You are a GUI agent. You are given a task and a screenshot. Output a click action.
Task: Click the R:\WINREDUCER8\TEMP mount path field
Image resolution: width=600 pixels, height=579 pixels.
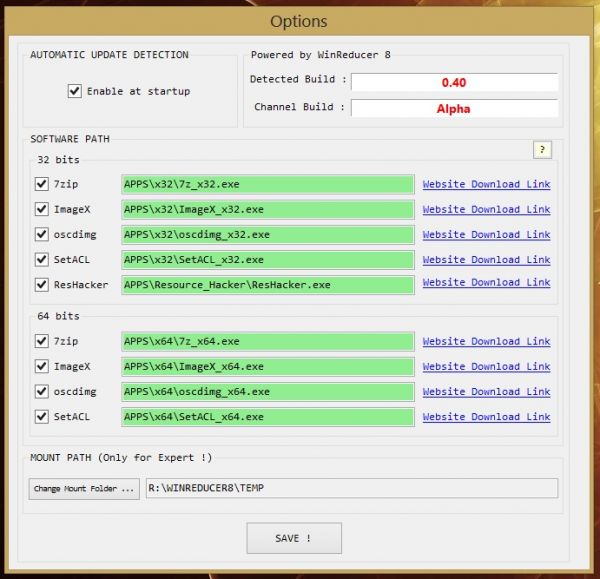352,488
